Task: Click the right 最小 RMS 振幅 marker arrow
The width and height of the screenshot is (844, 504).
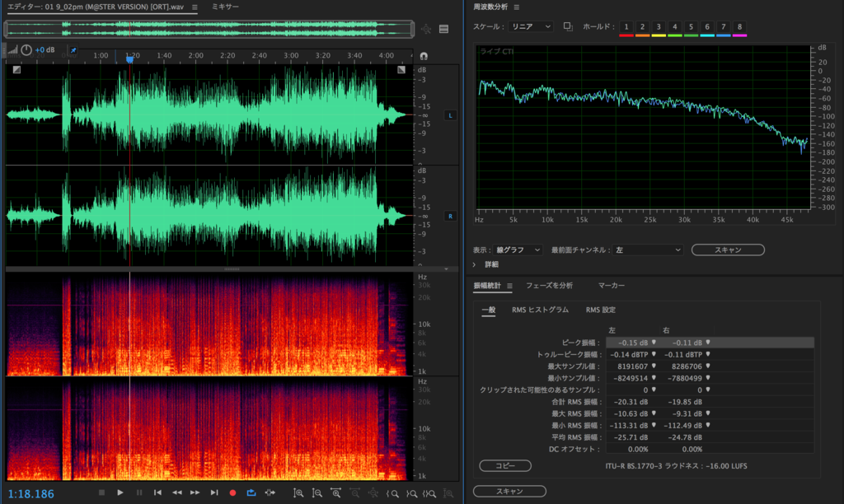Action: tap(708, 426)
